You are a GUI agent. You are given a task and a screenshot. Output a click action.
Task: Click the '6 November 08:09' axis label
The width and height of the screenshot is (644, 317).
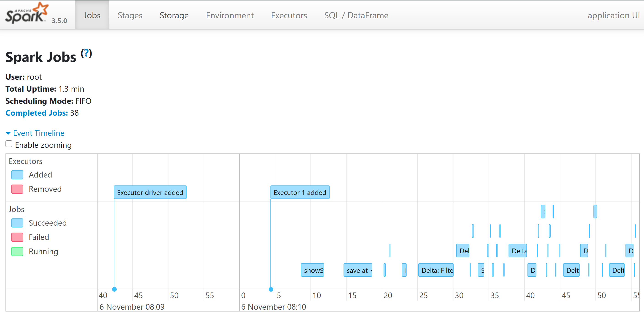tap(132, 306)
